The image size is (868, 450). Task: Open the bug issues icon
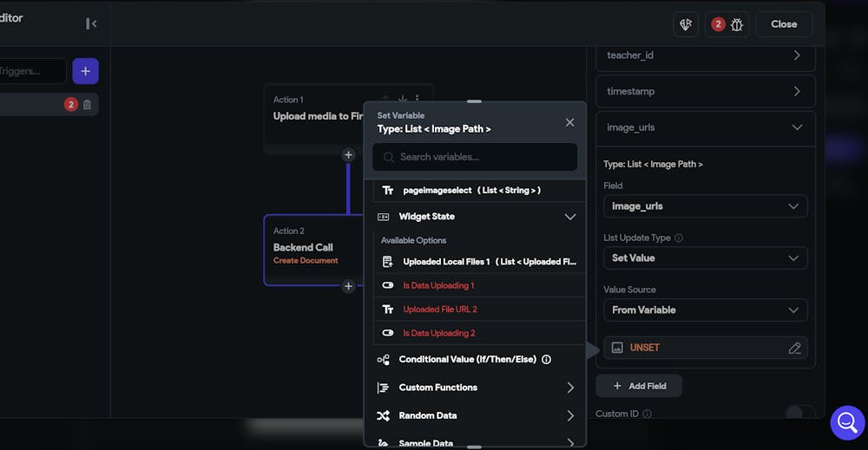[737, 24]
